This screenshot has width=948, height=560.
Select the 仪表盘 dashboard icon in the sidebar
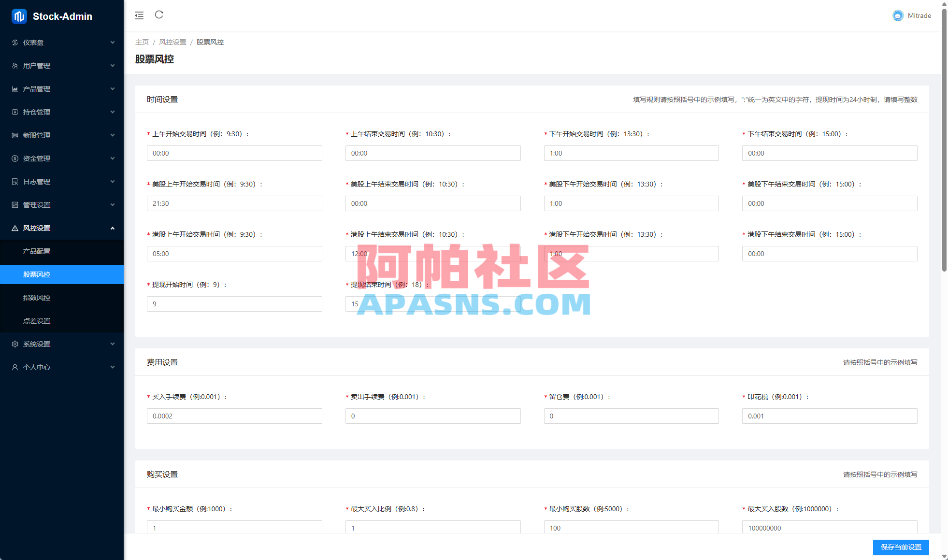click(14, 43)
